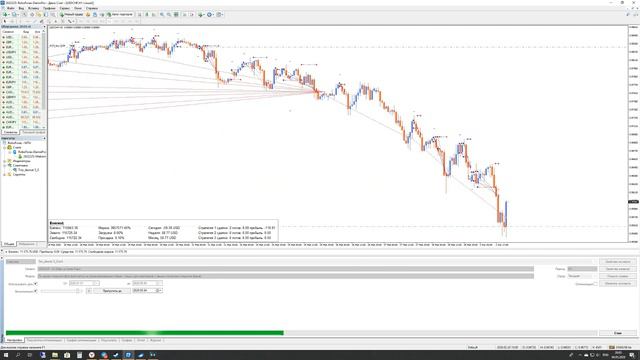
Task: Toggle chart shift icon
Action: (192, 14)
